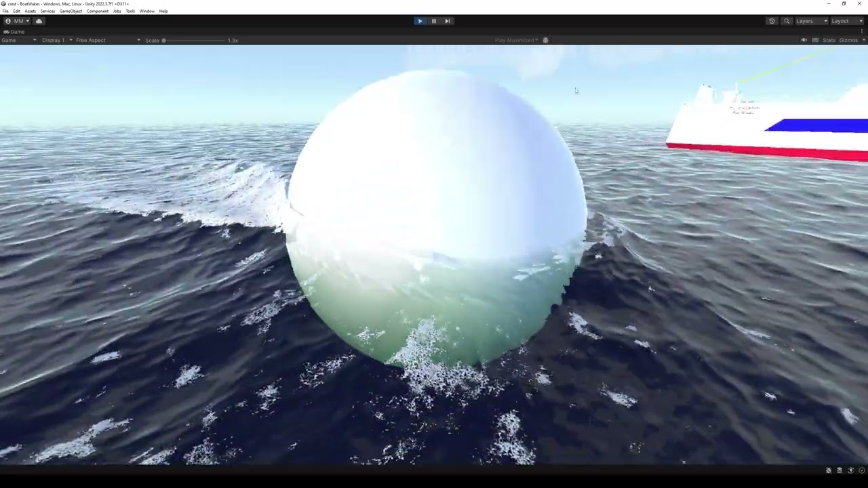Open the Game tab more options menu

point(863,31)
